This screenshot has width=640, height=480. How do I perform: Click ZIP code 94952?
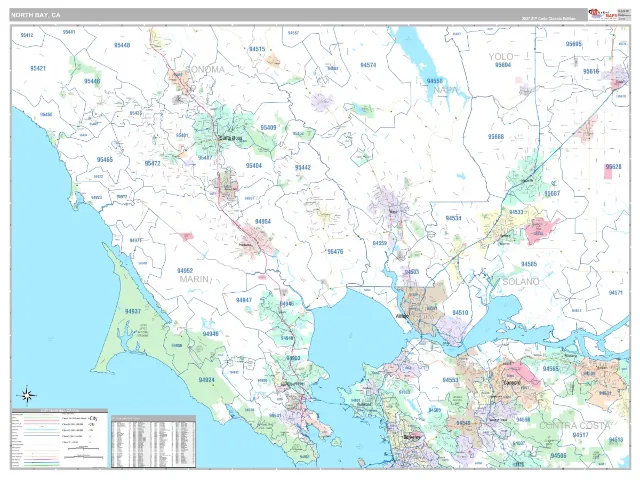[185, 271]
